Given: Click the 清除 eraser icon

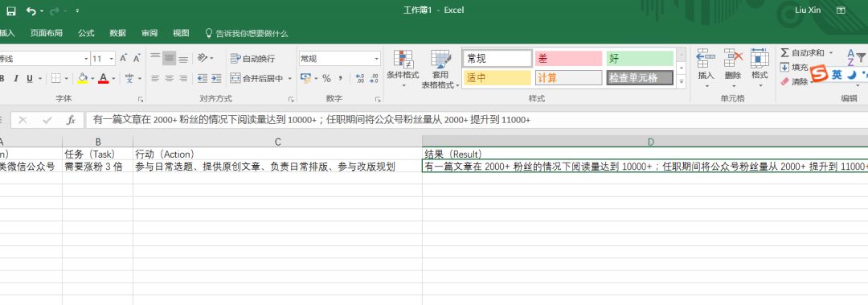Looking at the screenshot, I should pos(784,81).
